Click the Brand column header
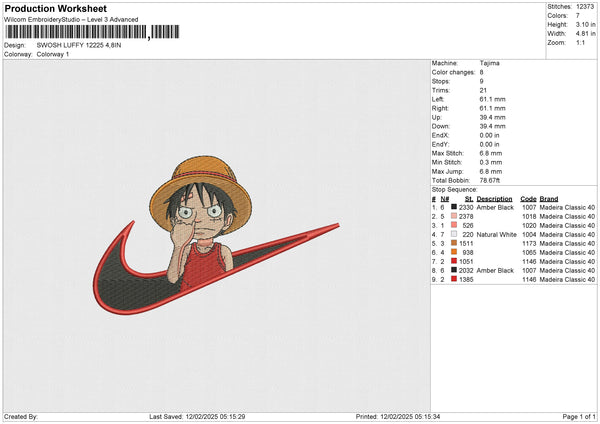 [x=551, y=198]
